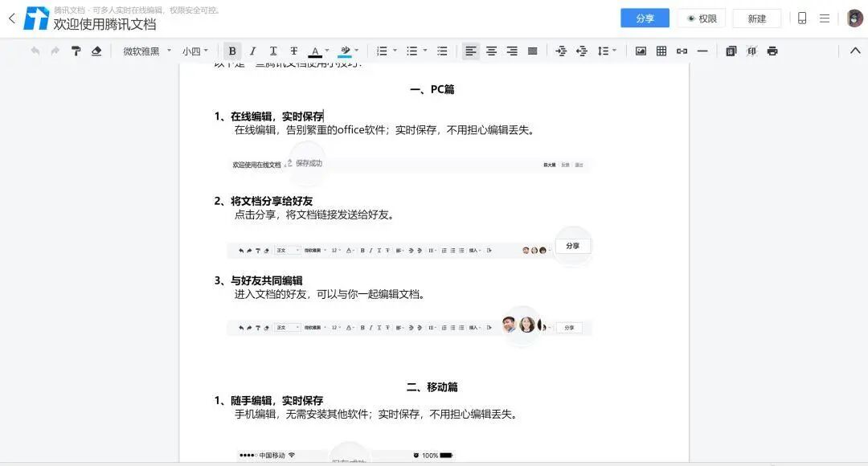The image size is (868, 466).
Task: Justify the text
Action: tap(533, 51)
